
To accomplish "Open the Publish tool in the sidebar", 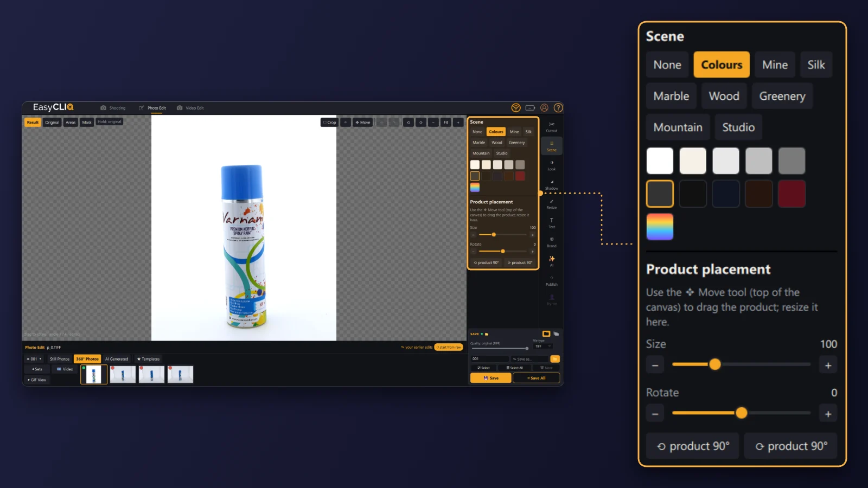I will (x=552, y=281).
